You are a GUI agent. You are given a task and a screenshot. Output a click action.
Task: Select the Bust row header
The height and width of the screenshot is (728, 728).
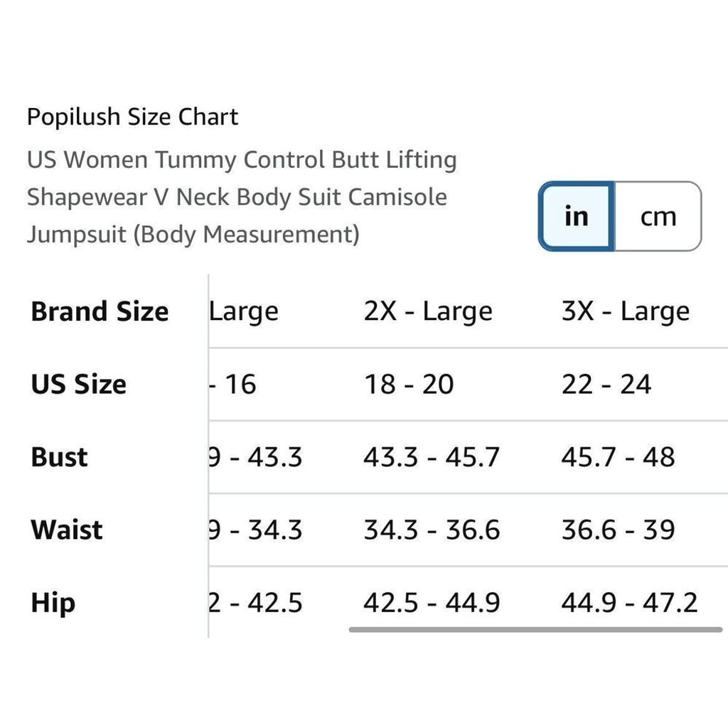pyautogui.click(x=60, y=457)
